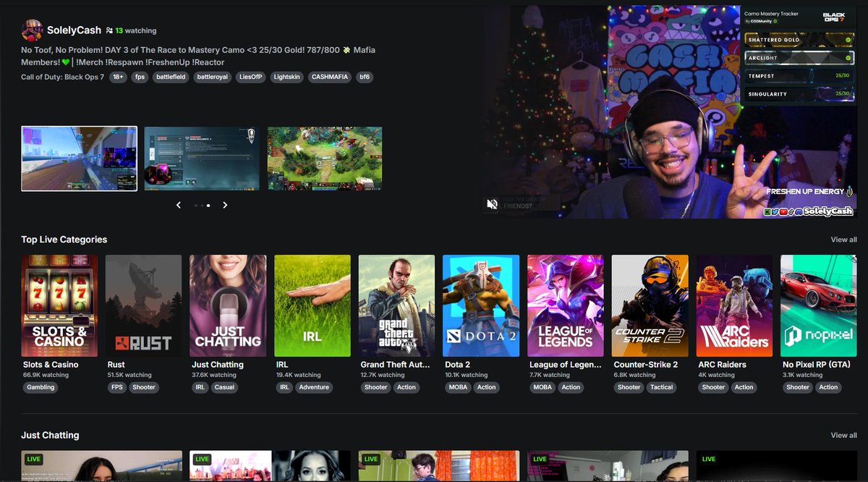Open the Rust category cover

(x=143, y=305)
